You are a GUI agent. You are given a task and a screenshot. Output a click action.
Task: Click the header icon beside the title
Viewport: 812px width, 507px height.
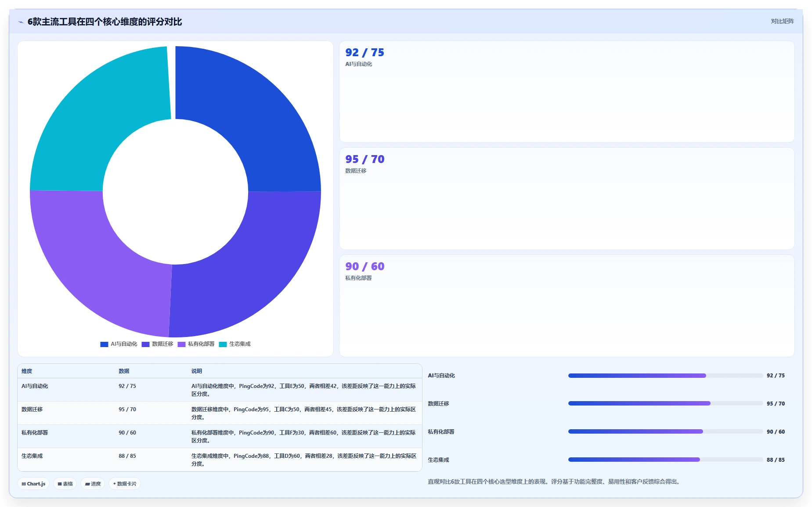21,22
